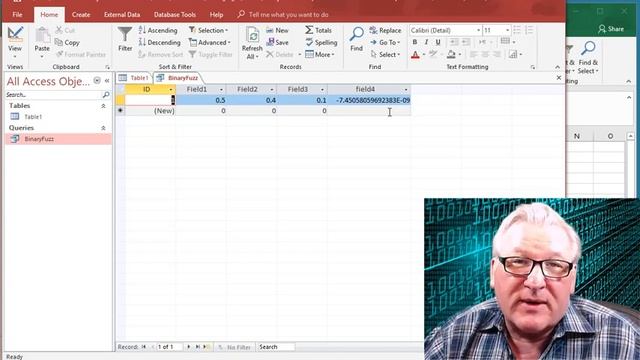Select the Field1 cell with 0.5
Viewport: 640px width, 360px height.
tap(201, 100)
